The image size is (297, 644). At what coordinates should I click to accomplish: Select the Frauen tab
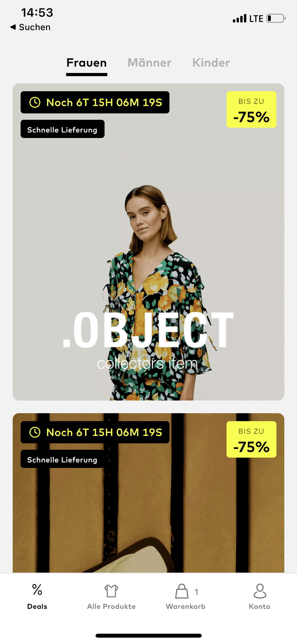(x=87, y=63)
